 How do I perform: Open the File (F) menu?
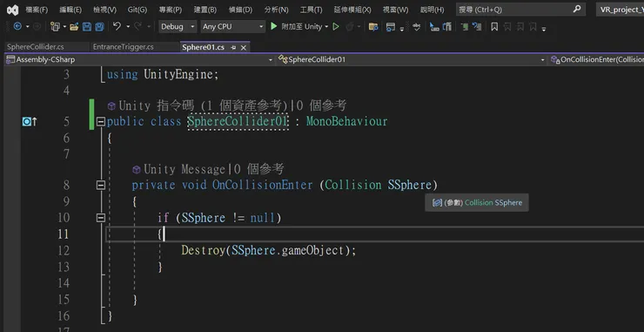coord(37,10)
